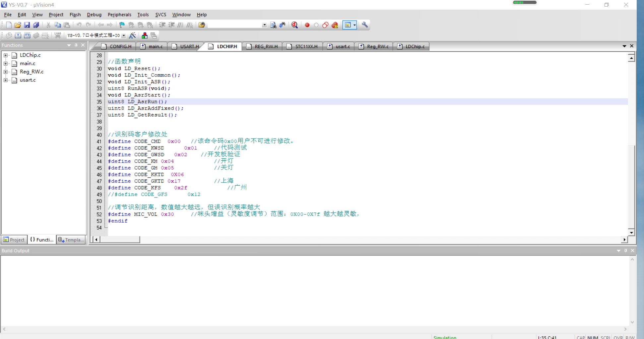Open the multi-project workspace manager

click(x=154, y=35)
